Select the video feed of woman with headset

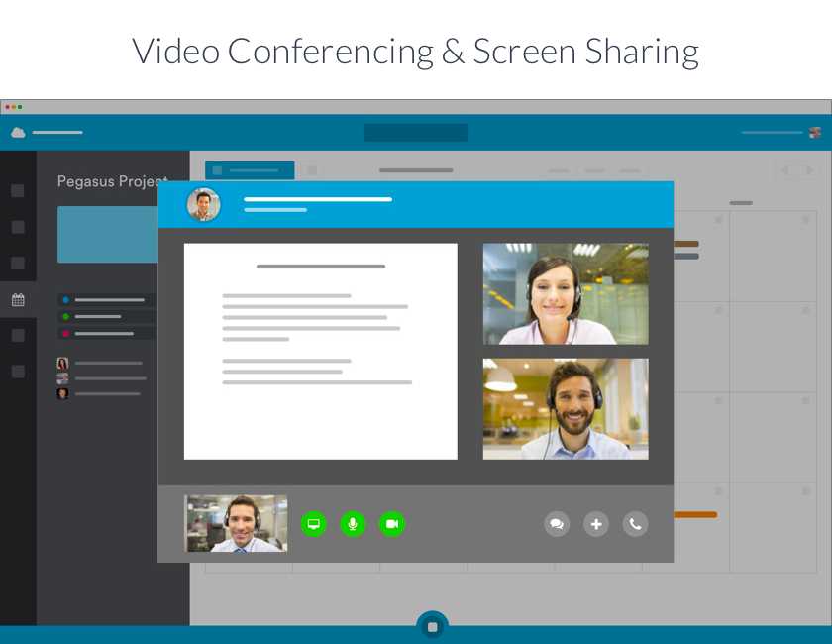pyautogui.click(x=566, y=294)
